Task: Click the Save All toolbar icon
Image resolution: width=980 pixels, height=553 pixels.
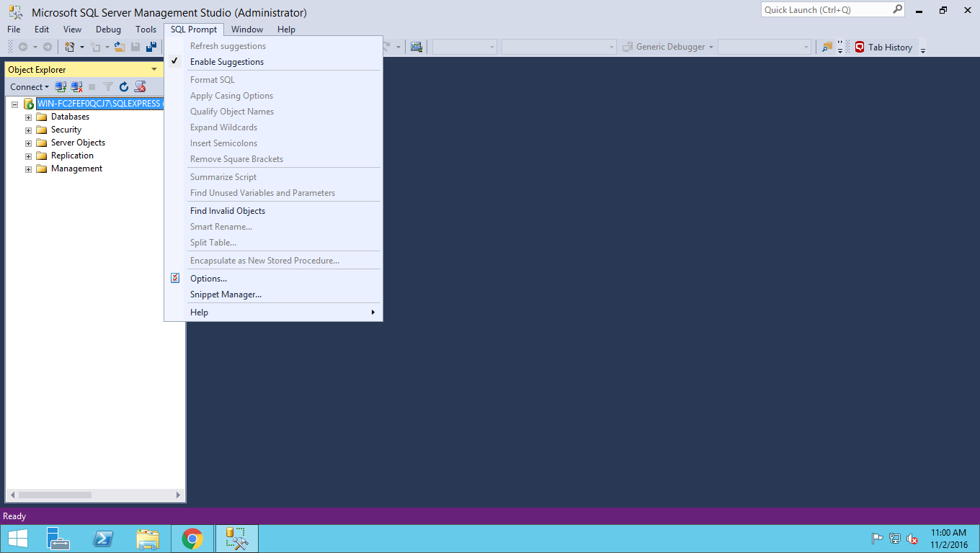Action: tap(151, 47)
